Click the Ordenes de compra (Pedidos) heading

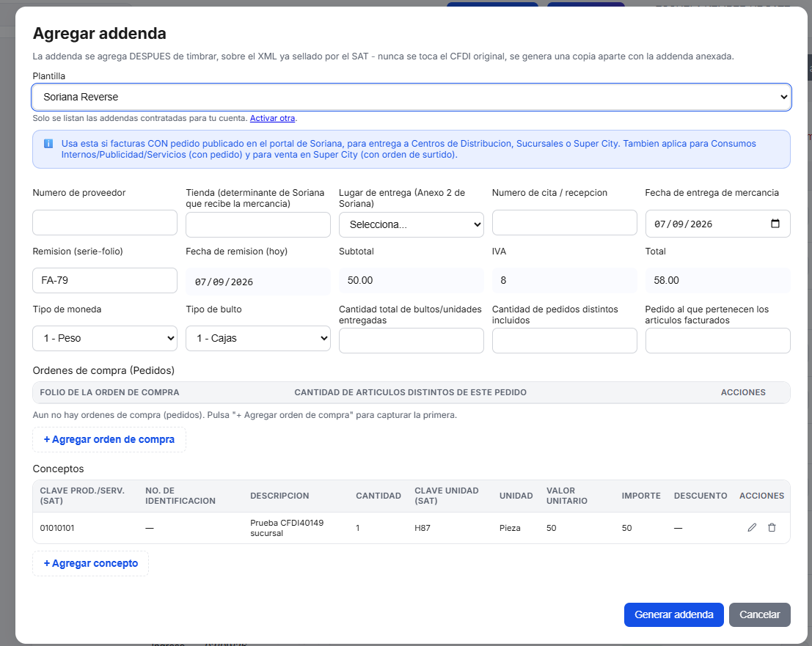click(x=103, y=370)
